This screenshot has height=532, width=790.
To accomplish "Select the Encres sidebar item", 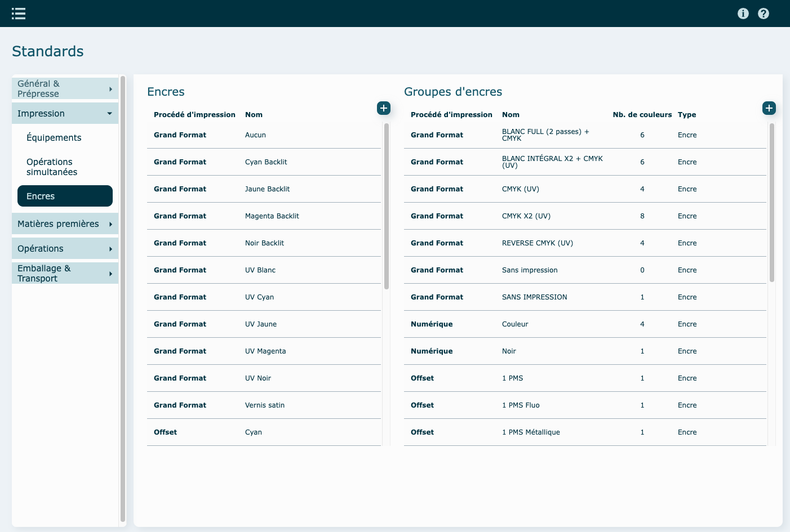I will 65,196.
